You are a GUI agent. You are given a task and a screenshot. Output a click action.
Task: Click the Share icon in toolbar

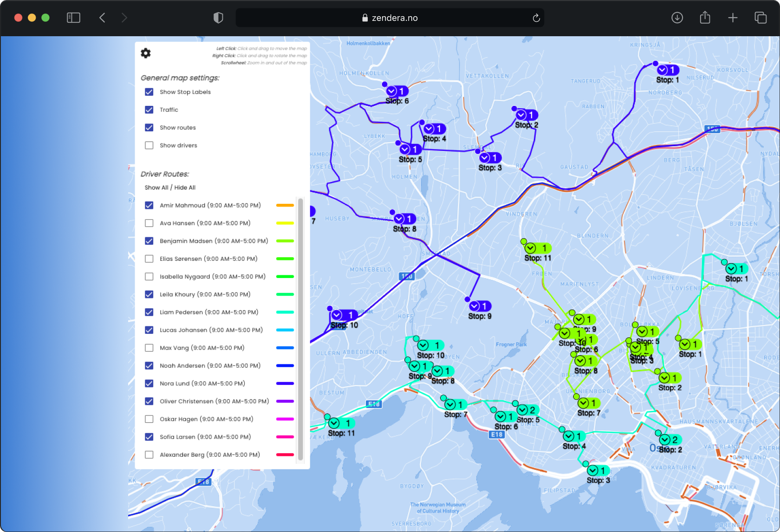(705, 18)
